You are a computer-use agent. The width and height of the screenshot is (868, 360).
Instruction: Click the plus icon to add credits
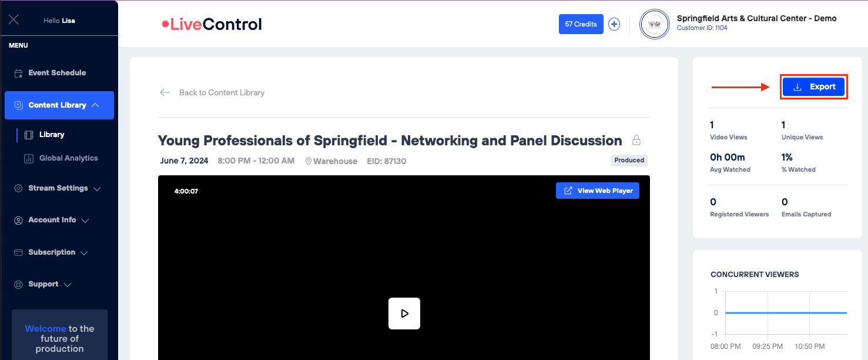tap(614, 24)
